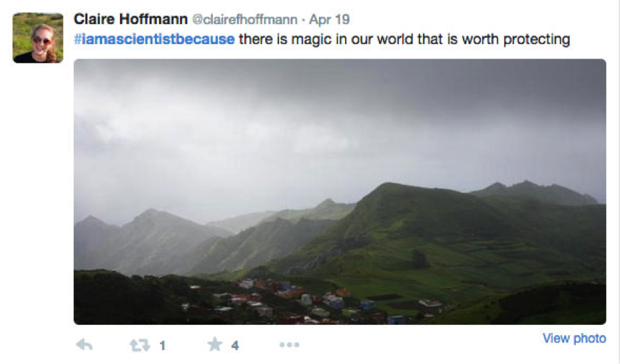Open the Apr 19 timestamp permalink
The image size is (620, 364).
(329, 20)
